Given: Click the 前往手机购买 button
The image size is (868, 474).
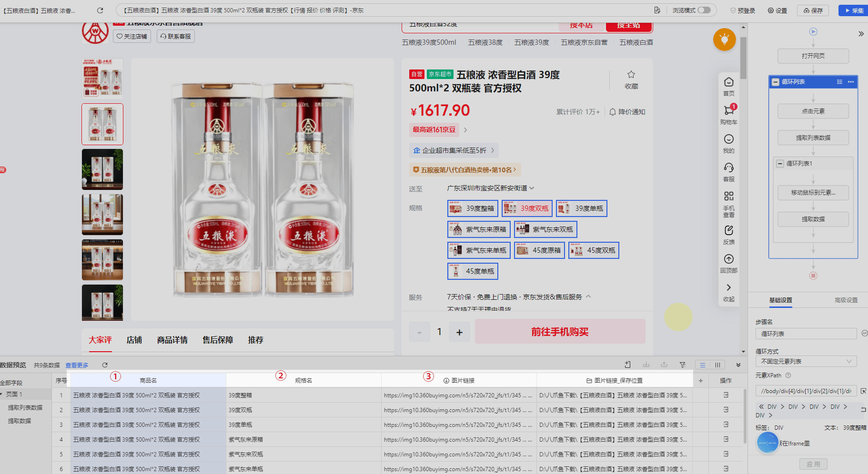Looking at the screenshot, I should click(560, 332).
